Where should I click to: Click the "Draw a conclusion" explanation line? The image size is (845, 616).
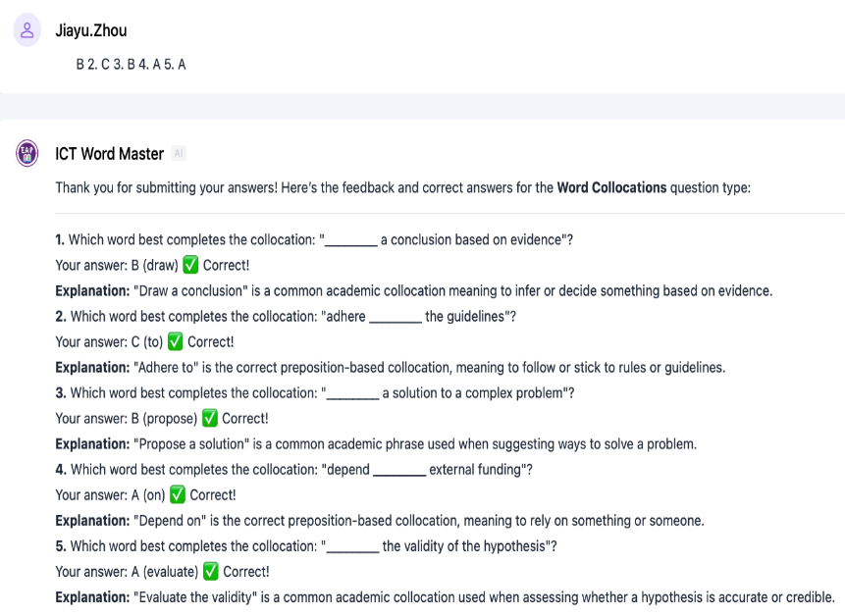[413, 290]
